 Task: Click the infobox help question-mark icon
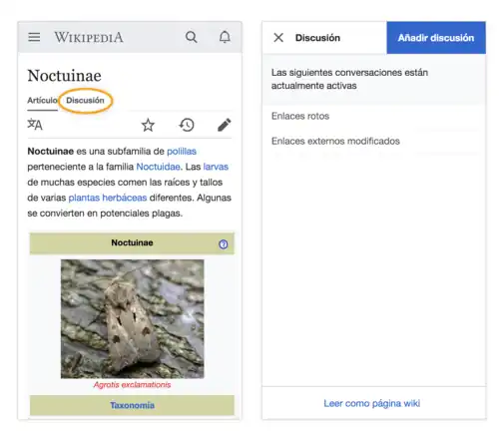[224, 244]
